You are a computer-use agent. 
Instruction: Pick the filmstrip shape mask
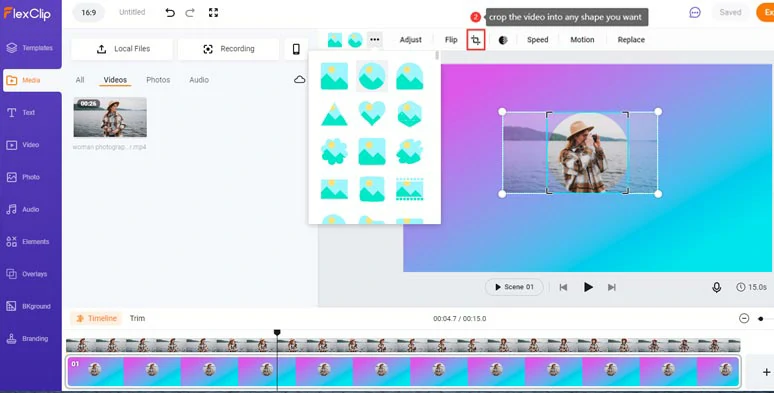coord(410,190)
